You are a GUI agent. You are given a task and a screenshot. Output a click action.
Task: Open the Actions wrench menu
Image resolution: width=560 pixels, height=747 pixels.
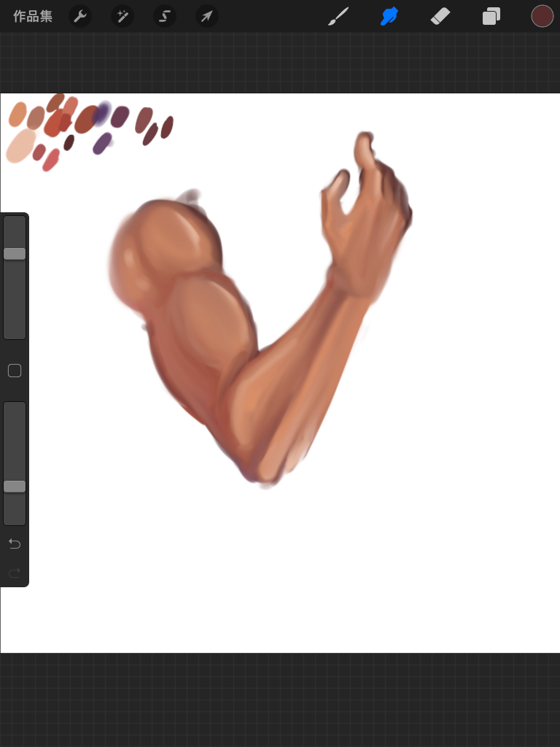[80, 17]
